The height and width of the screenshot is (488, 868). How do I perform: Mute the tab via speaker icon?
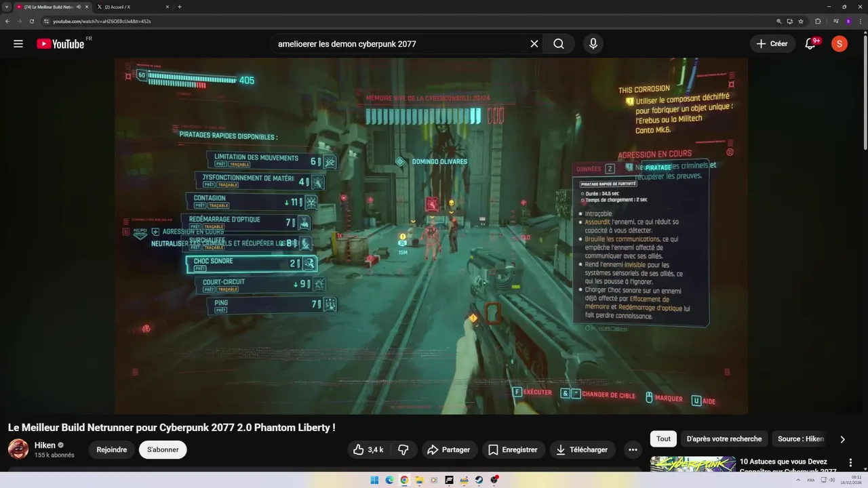[79, 7]
